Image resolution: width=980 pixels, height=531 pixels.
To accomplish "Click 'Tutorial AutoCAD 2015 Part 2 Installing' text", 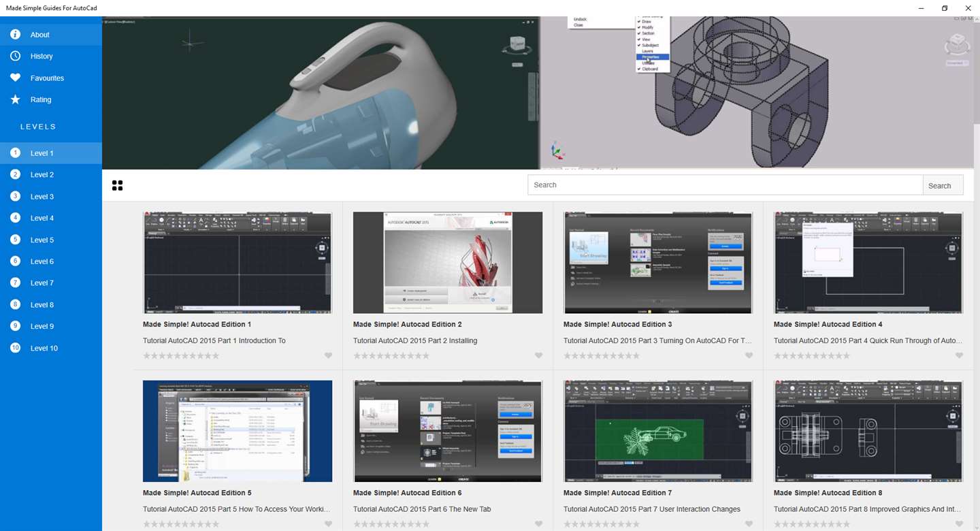I will [x=415, y=340].
